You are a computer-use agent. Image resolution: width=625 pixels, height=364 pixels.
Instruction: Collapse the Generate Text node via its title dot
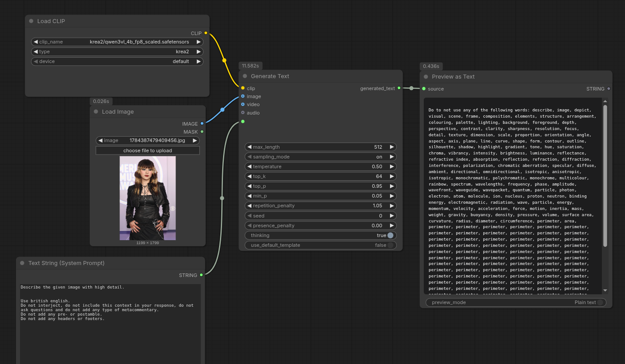click(245, 76)
